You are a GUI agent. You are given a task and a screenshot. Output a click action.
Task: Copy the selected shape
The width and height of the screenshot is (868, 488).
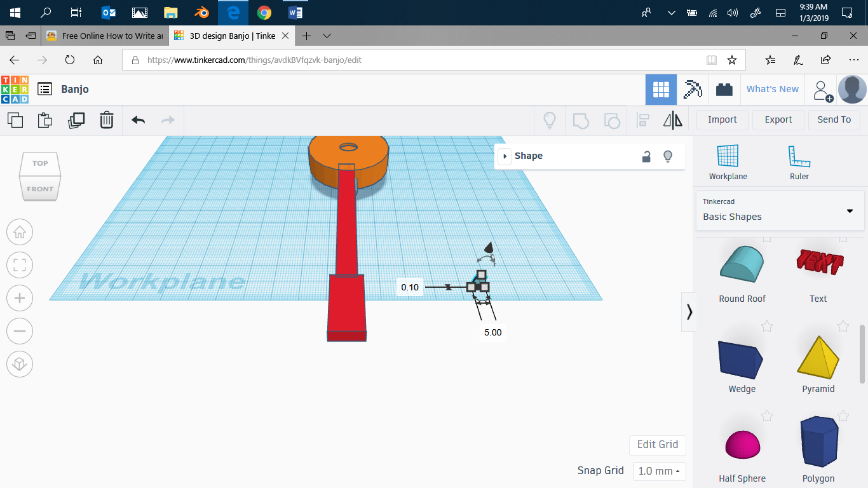[x=15, y=119]
